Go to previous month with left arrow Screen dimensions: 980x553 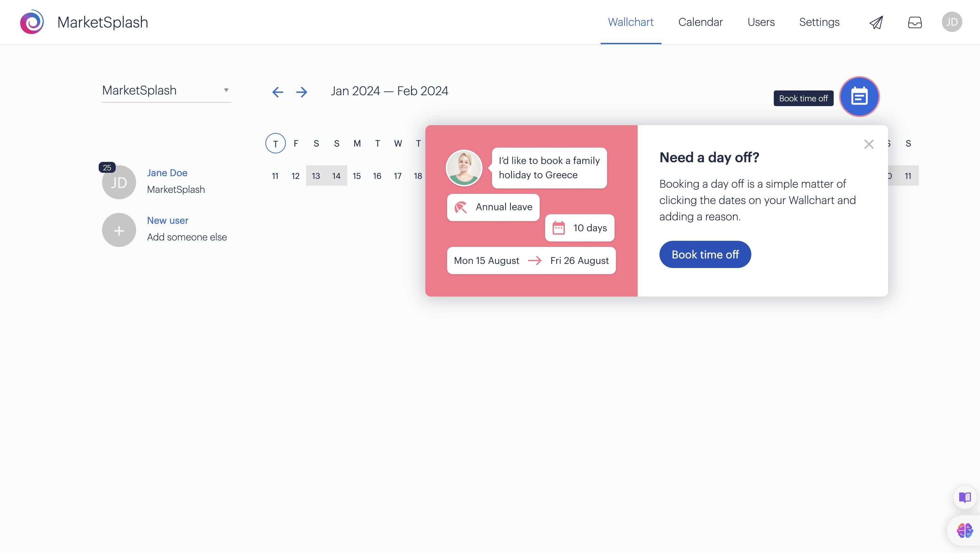[278, 92]
